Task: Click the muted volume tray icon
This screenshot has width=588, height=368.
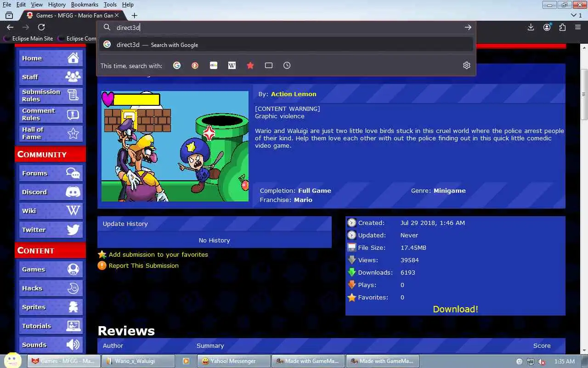Action: 542,362
